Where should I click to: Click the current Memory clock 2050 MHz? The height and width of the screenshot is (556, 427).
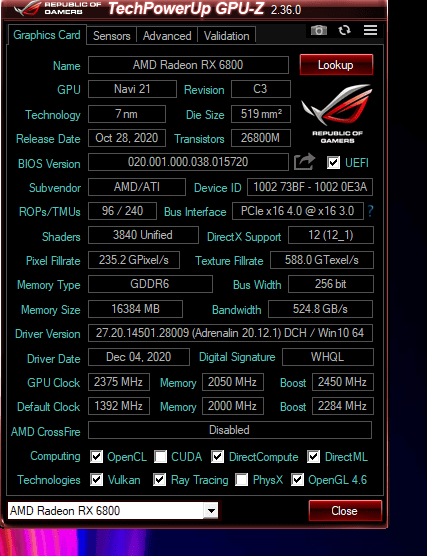click(x=233, y=382)
